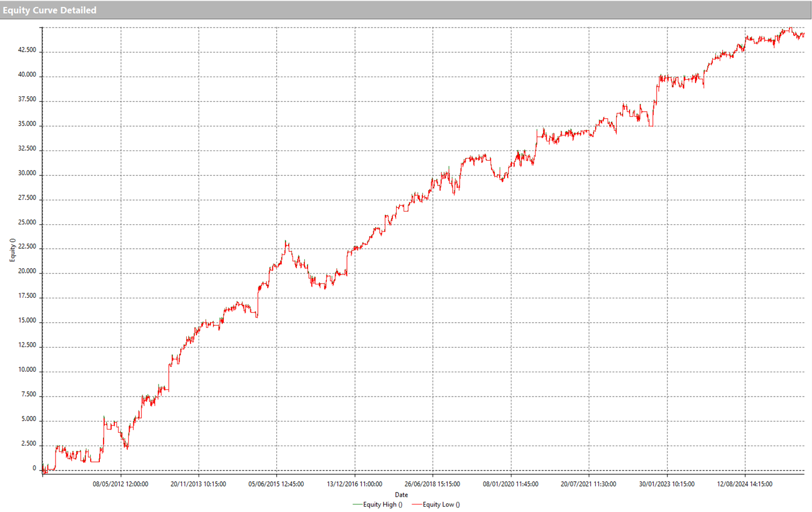The height and width of the screenshot is (512, 812).
Task: Toggle the Equity High legend entry
Action: pos(382,504)
